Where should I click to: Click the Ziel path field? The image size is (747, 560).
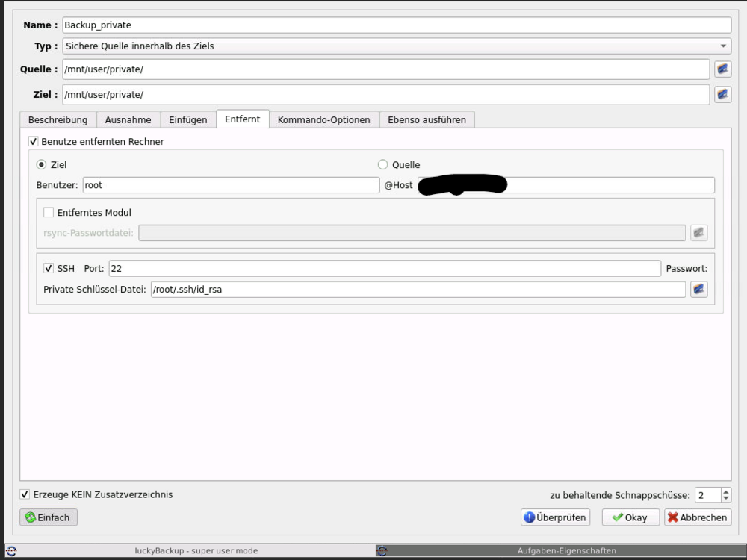pos(386,94)
